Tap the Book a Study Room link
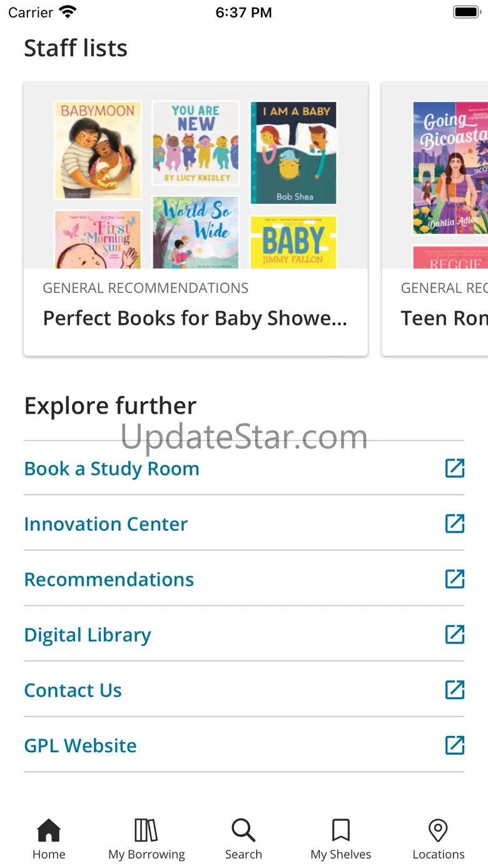 (111, 469)
